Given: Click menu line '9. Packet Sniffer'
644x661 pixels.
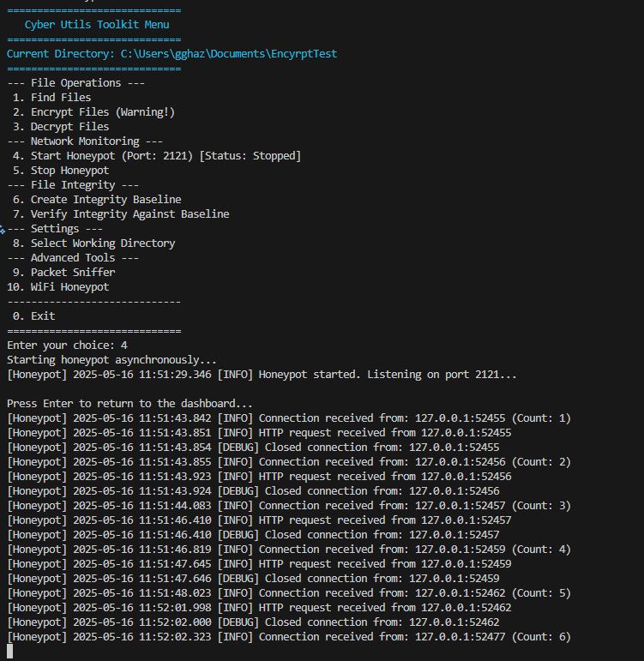Looking at the screenshot, I should (x=63, y=273).
